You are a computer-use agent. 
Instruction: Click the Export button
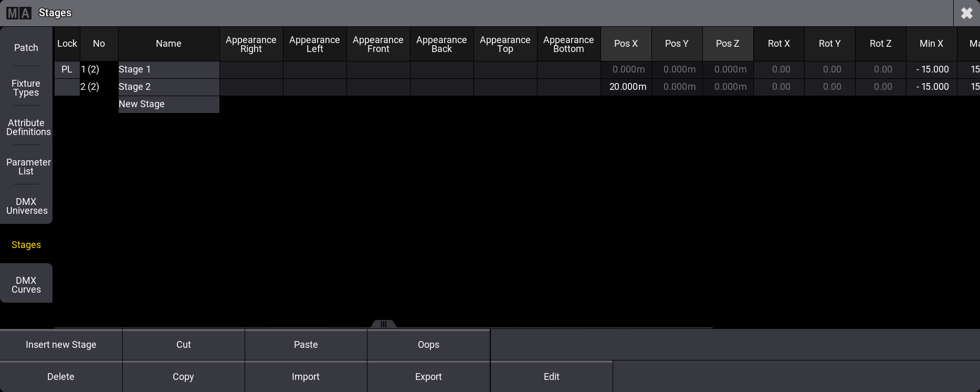click(428, 377)
